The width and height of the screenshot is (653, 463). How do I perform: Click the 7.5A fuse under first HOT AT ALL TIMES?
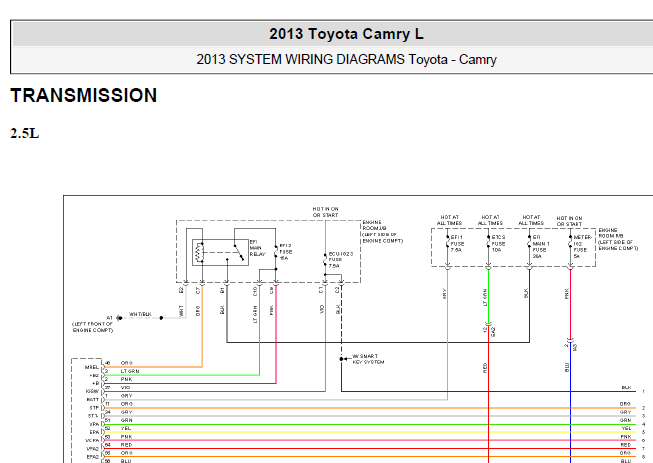point(457,244)
